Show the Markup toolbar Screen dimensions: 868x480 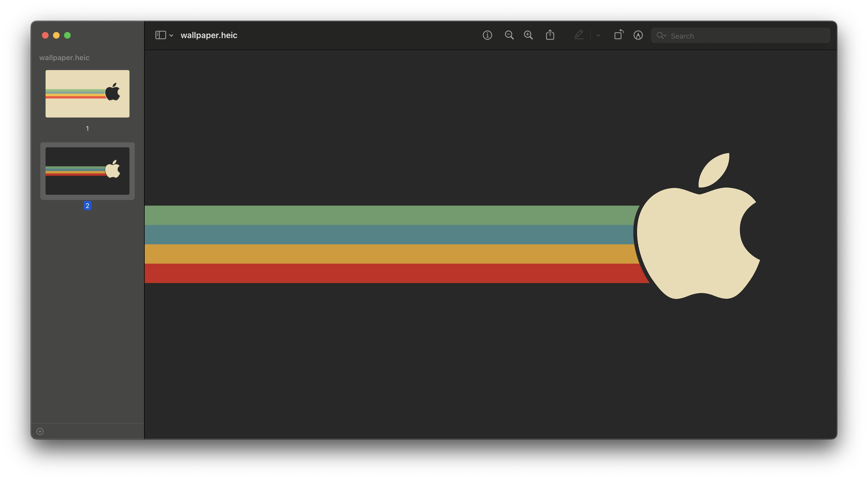click(x=638, y=35)
